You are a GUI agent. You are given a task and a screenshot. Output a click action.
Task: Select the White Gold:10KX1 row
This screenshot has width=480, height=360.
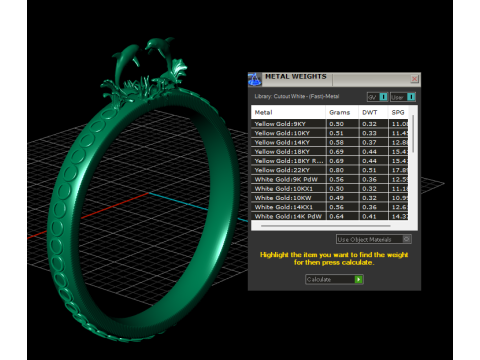329,189
